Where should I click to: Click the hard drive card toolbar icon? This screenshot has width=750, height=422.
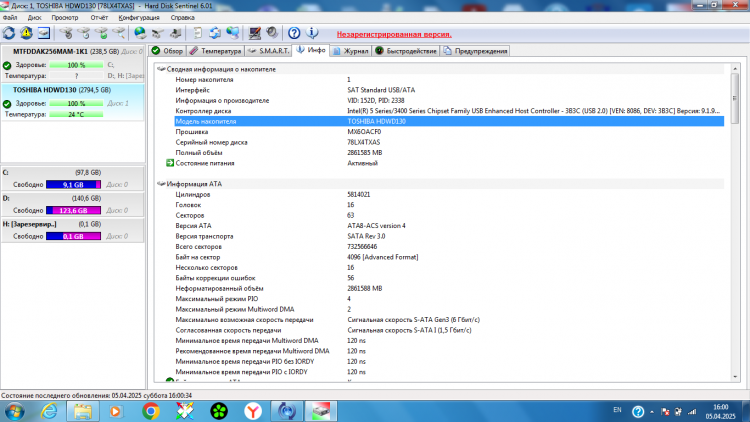[157, 33]
